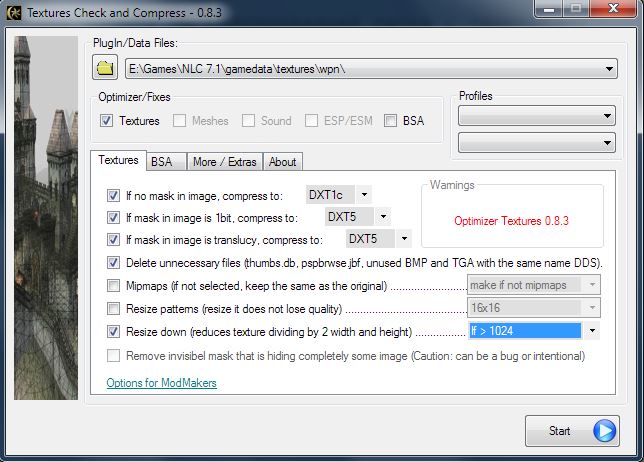Enable the BSA optimizer checkbox
Image resolution: width=644 pixels, height=462 pixels.
coord(391,121)
